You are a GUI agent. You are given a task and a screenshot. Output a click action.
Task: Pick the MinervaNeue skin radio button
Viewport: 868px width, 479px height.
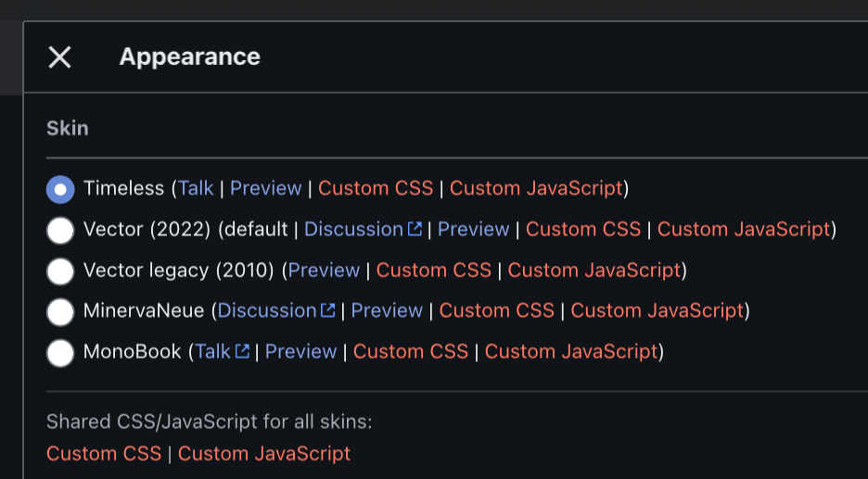pyautogui.click(x=60, y=311)
